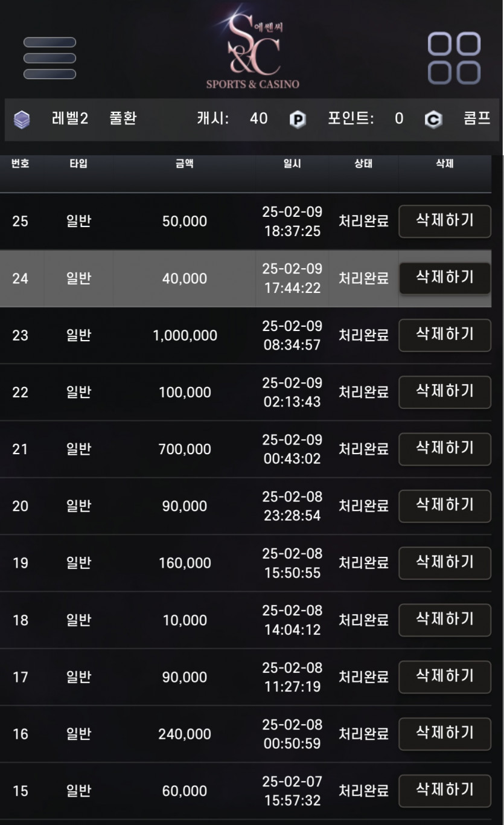Delete entry 22 of 100,000
Screen dimensions: 504x825
click(445, 392)
